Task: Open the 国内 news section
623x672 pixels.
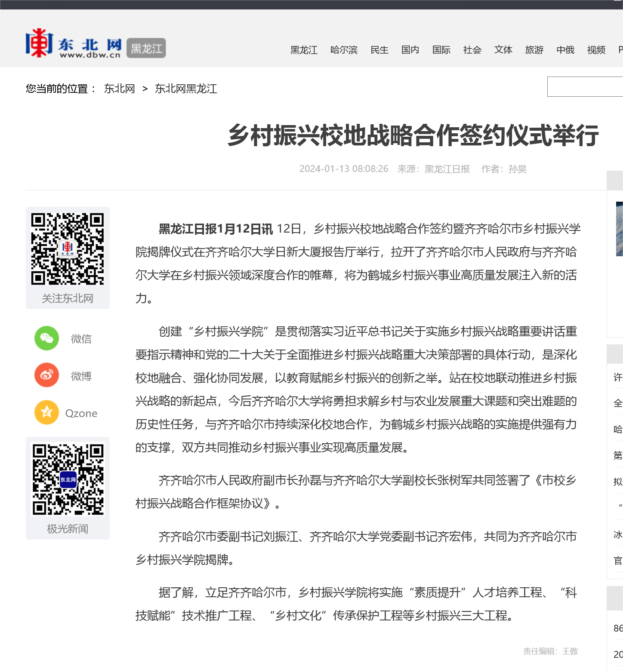Action: click(410, 50)
